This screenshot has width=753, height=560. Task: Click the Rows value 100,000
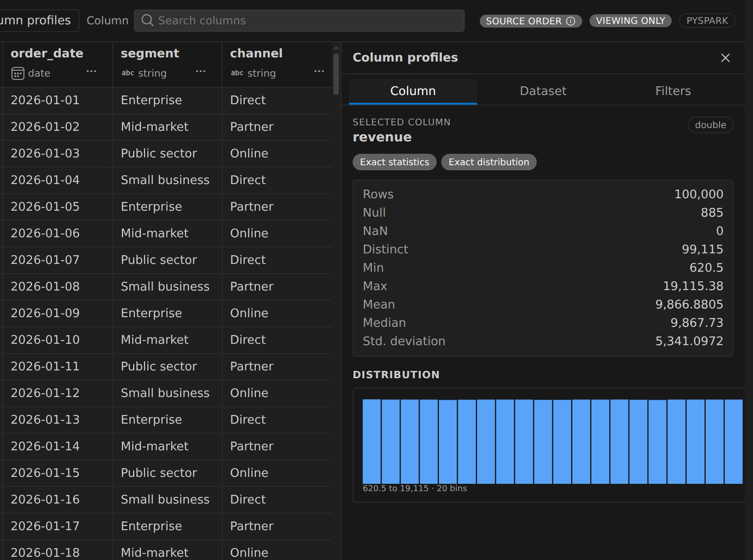[x=699, y=194]
